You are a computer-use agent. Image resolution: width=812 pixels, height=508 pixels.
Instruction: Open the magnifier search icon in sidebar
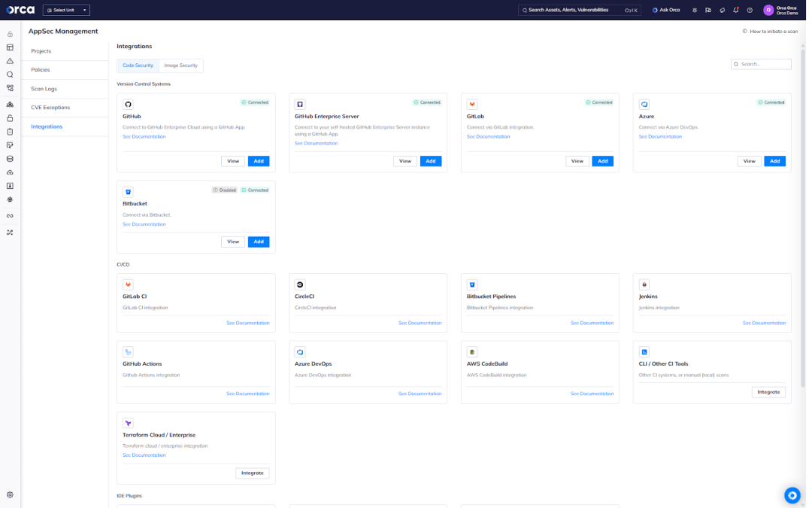(9, 75)
